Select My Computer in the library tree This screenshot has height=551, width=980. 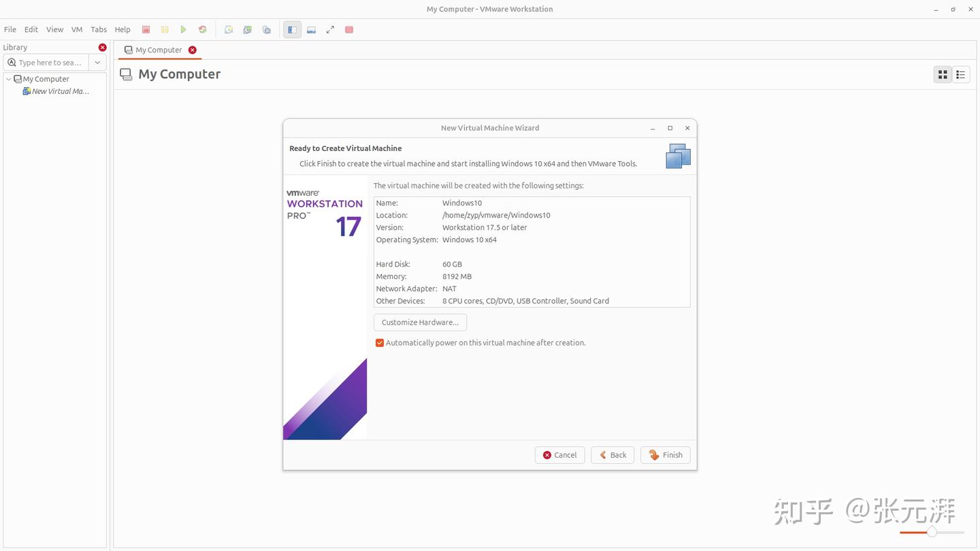tap(46, 79)
